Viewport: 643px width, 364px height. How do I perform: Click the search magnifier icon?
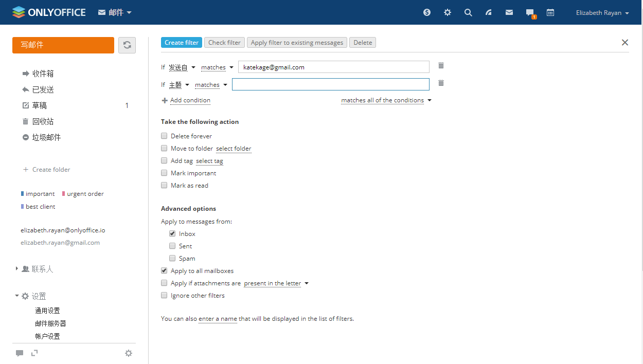coord(468,13)
